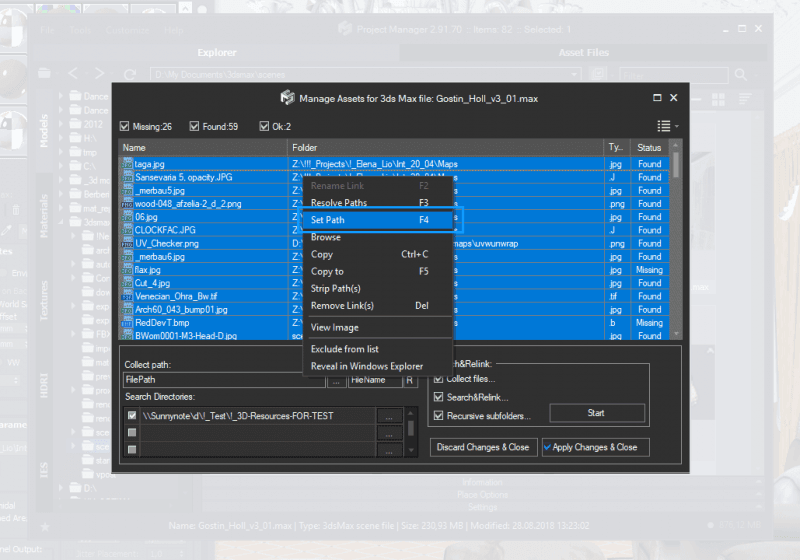Image resolution: width=800 pixels, height=560 pixels.
Task: Select Browse in the context menu
Action: point(378,237)
